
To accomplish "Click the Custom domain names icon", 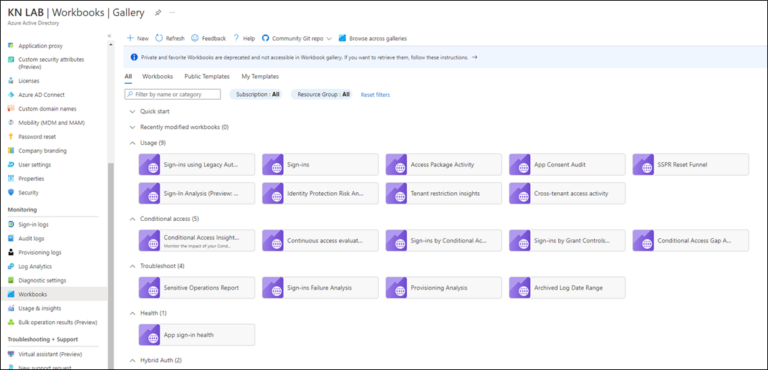I will (11, 109).
